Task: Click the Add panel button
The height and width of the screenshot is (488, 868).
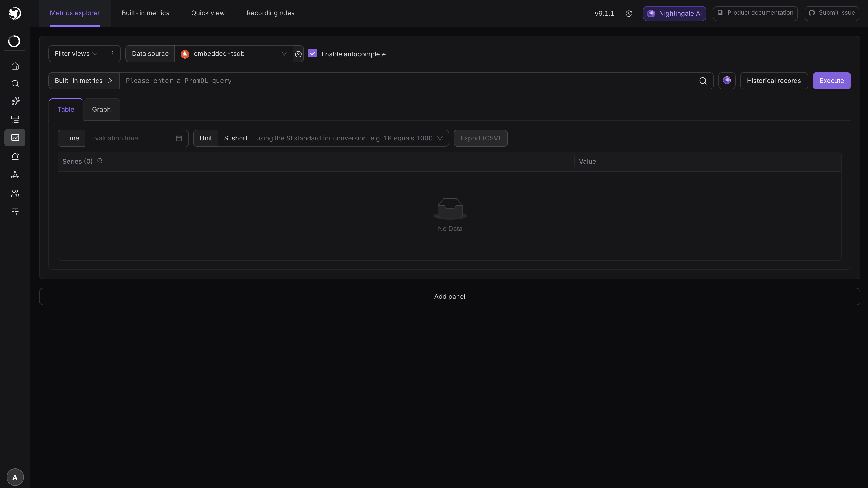Action: click(x=449, y=297)
